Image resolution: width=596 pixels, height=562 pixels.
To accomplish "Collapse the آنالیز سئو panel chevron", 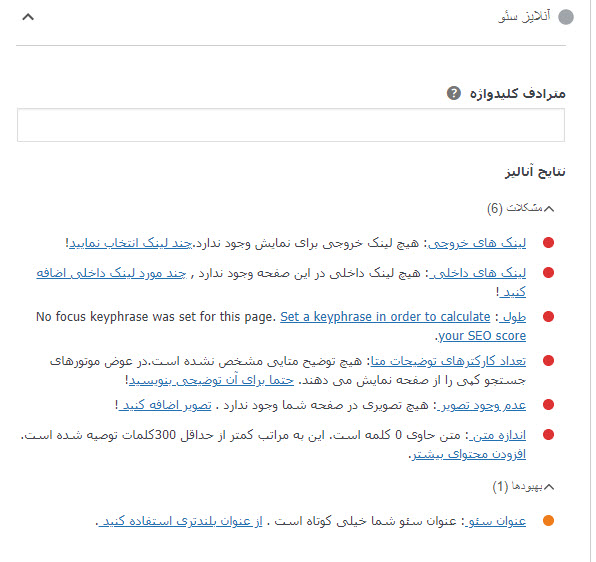I will [28, 17].
